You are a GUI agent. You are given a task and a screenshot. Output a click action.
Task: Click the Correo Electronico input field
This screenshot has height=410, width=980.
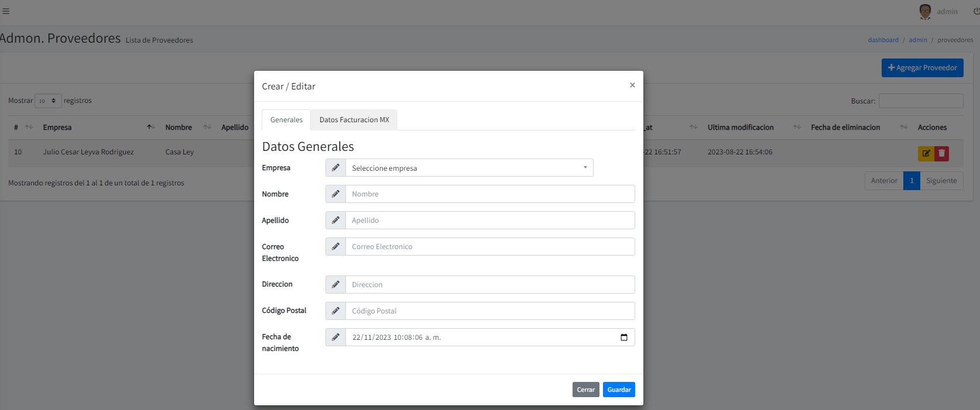coord(489,247)
